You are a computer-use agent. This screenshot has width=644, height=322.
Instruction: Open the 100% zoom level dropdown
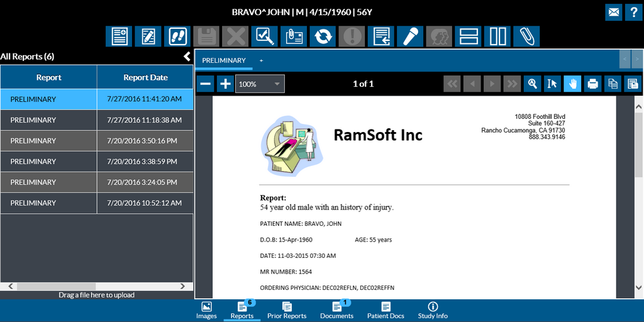coord(260,84)
